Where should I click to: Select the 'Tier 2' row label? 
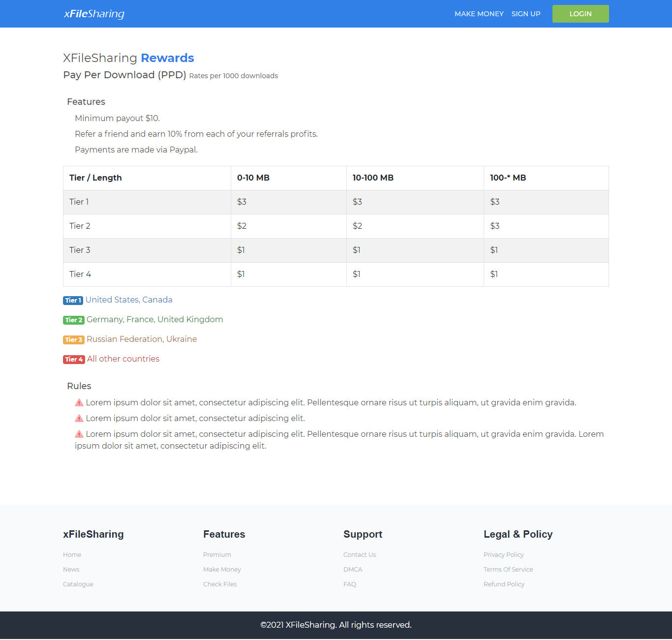point(80,226)
